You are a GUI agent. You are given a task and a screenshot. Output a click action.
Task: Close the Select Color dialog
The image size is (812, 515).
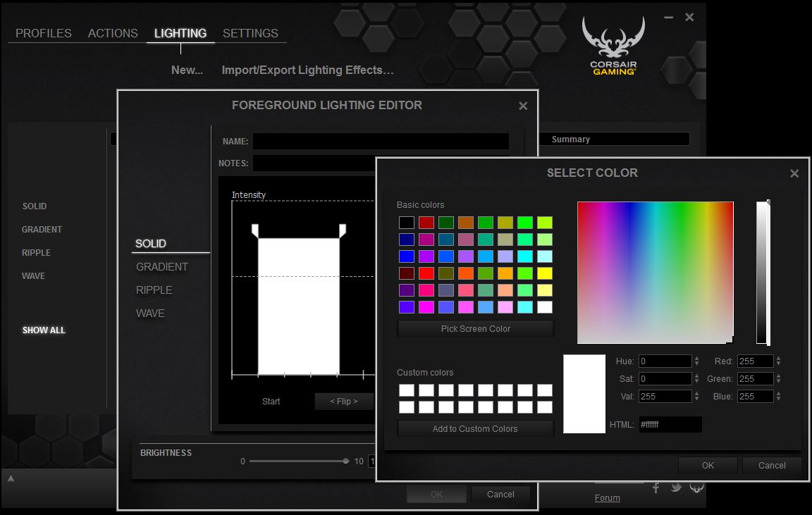[794, 173]
